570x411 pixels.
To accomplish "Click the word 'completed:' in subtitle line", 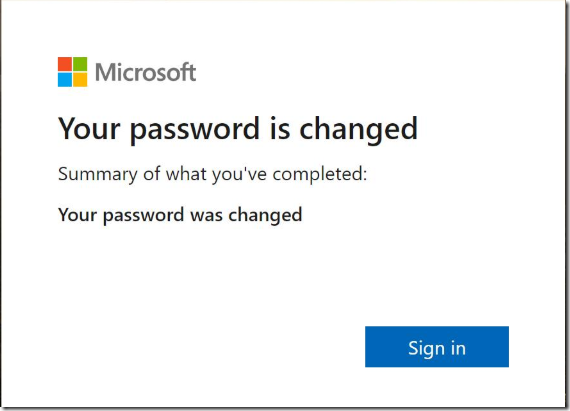I will 320,174.
